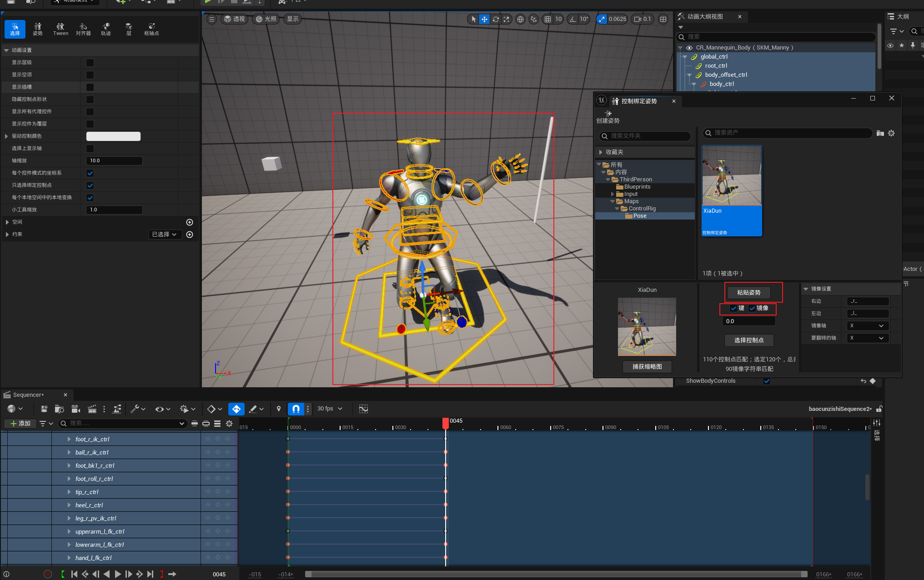This screenshot has height=580, width=924.
Task: Click the translate (move) gizmo icon in viewport
Action: coord(484,19)
